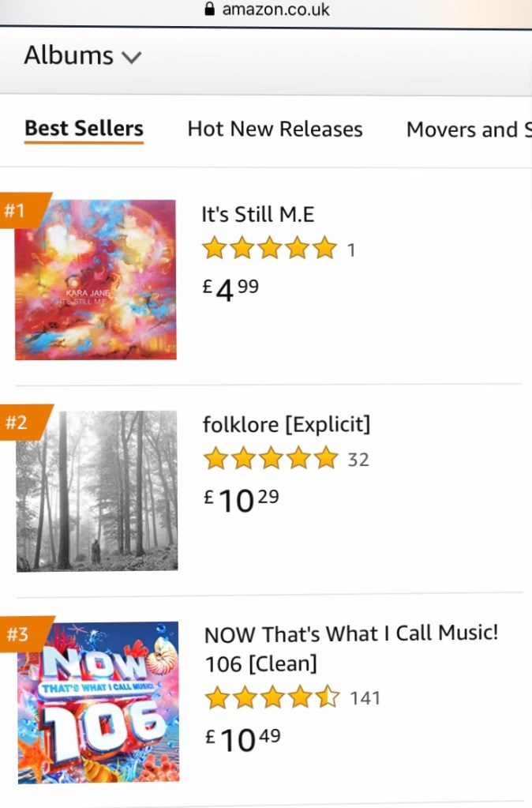Open the folklore [Explicit] title link
Screen dimensions: 532x808
(x=286, y=425)
